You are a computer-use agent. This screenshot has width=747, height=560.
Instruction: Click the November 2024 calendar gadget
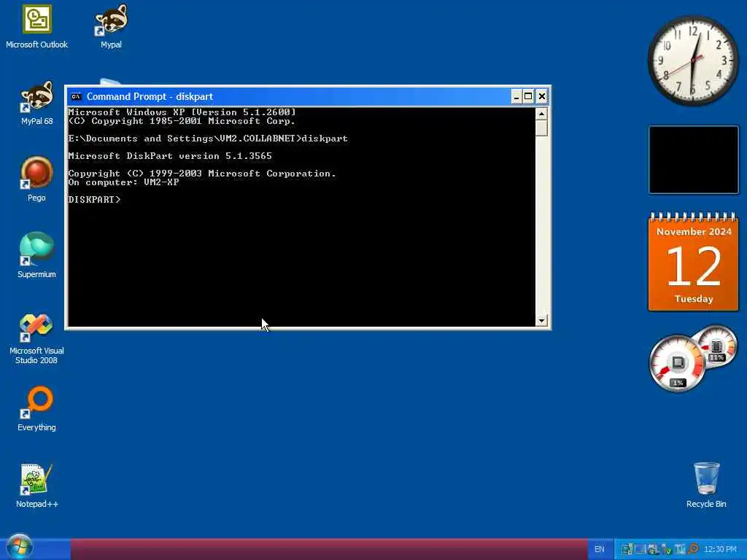694,262
